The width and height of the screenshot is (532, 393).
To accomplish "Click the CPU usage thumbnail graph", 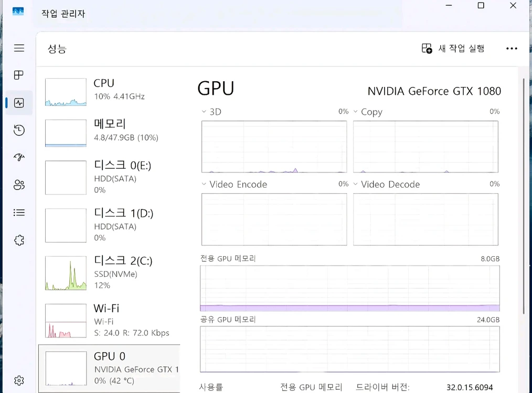I will coord(66,92).
